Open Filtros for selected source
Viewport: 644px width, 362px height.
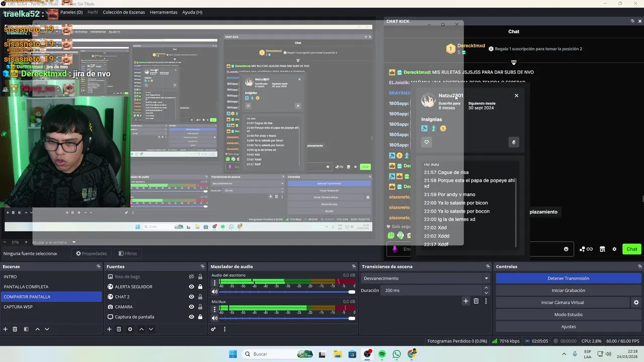(127, 253)
